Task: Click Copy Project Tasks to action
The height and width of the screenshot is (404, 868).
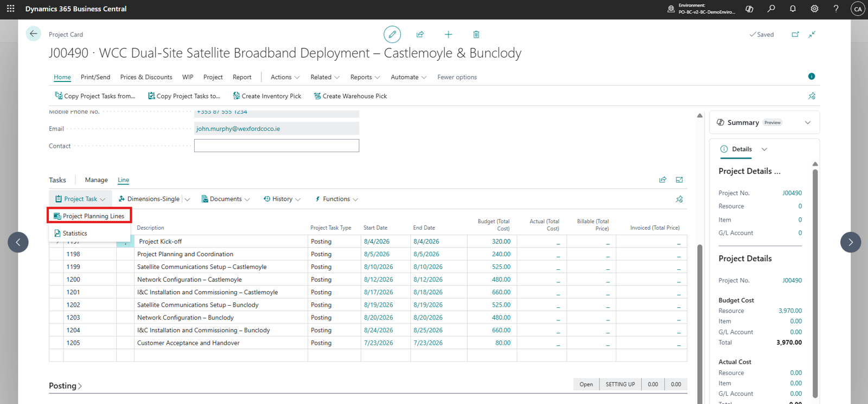Action: (x=184, y=96)
